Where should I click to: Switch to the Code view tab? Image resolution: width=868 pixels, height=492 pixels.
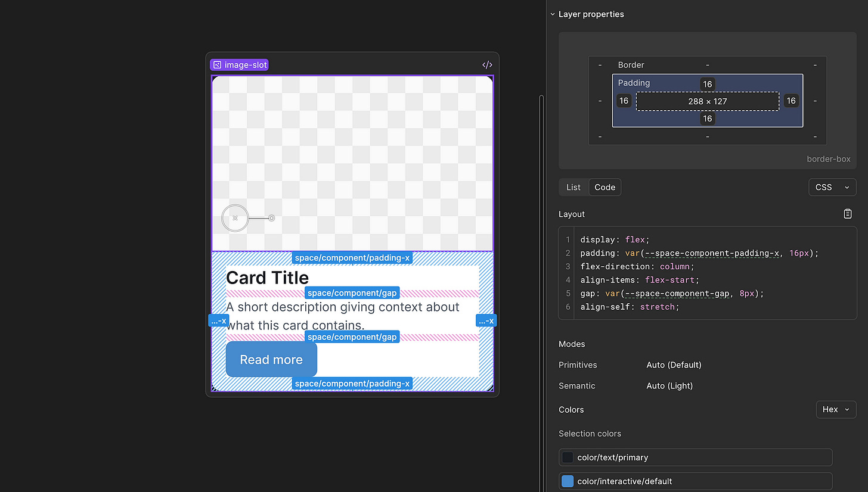[x=604, y=186]
